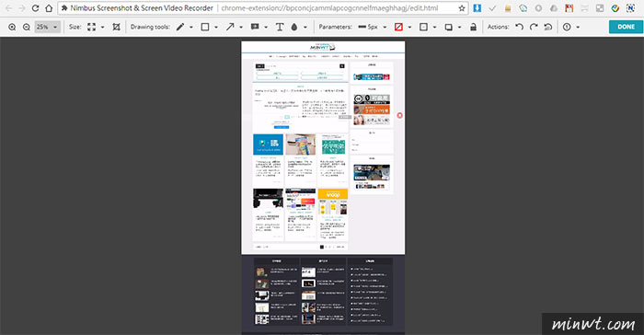Open the note callout tool dropdown

pyautogui.click(x=266, y=27)
